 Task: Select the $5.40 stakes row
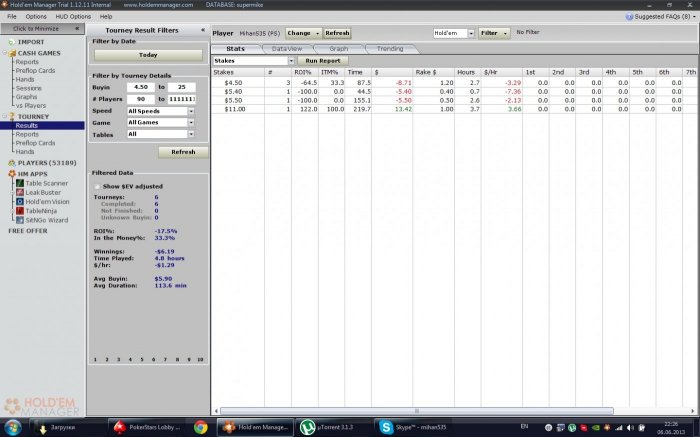(x=453, y=92)
